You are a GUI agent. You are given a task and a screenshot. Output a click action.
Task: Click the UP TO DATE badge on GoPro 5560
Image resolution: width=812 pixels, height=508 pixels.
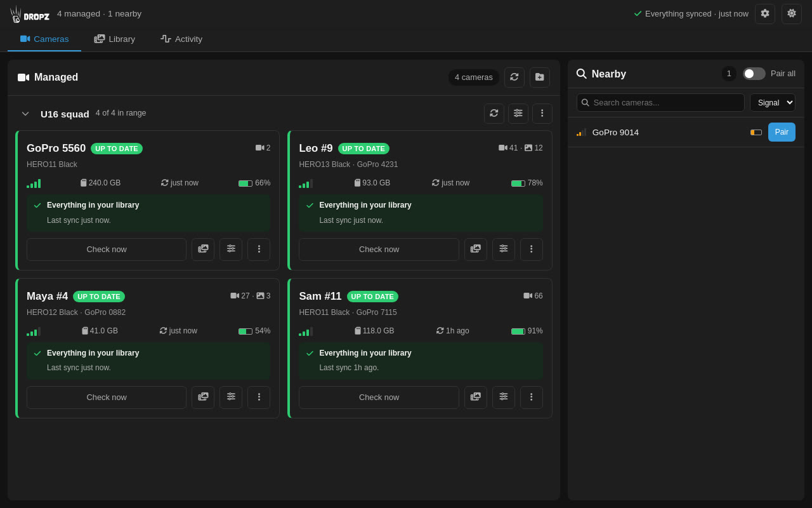point(117,149)
